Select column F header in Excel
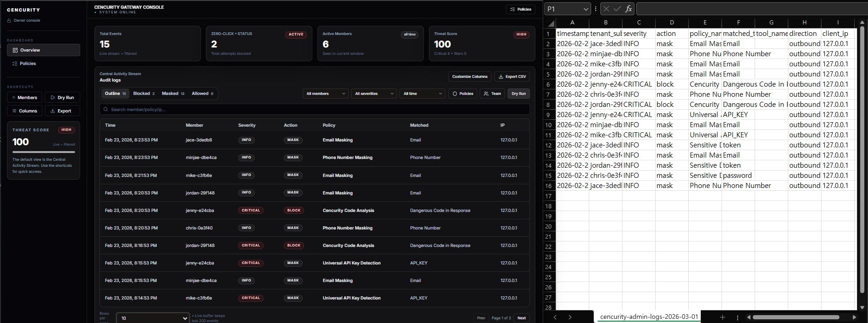Viewport: 868px width, 323px height. [738, 22]
